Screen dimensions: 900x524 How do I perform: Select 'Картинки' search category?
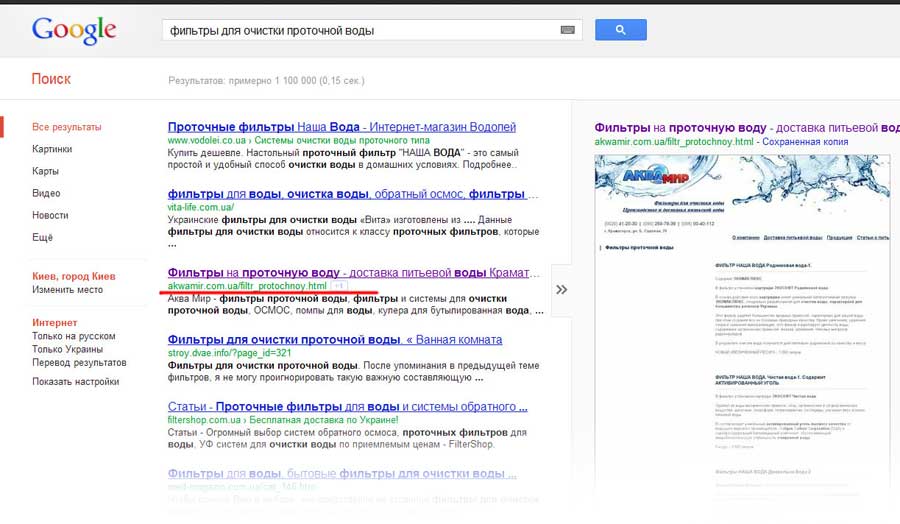[52, 149]
